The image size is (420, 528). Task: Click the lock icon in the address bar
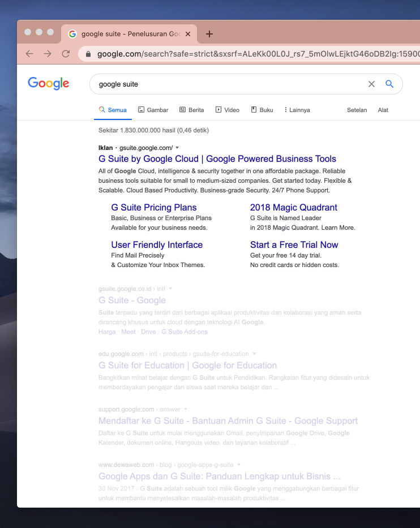88,54
